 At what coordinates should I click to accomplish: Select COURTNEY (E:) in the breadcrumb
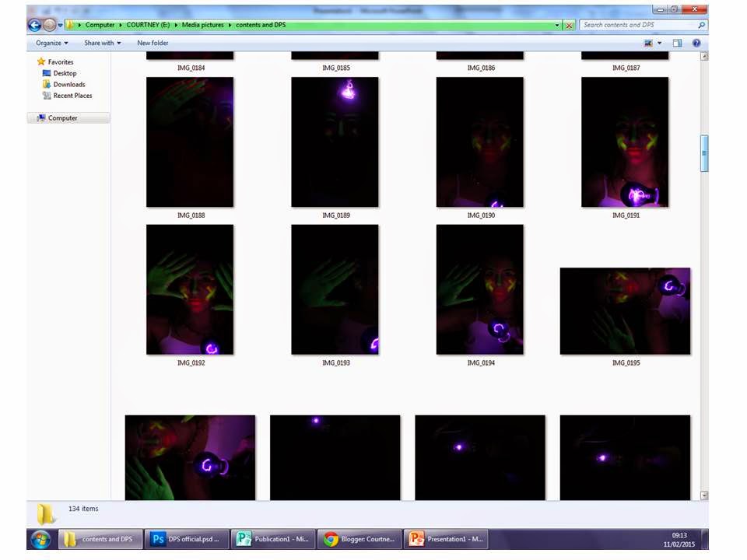point(148,25)
